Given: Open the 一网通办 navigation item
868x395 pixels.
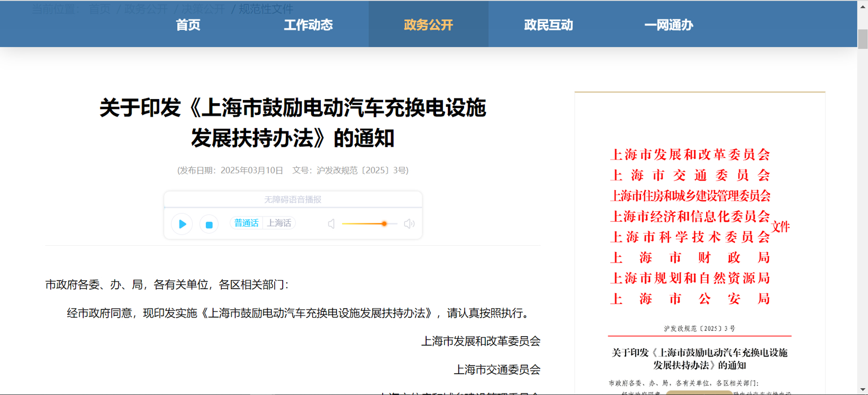Looking at the screenshot, I should pos(668,25).
